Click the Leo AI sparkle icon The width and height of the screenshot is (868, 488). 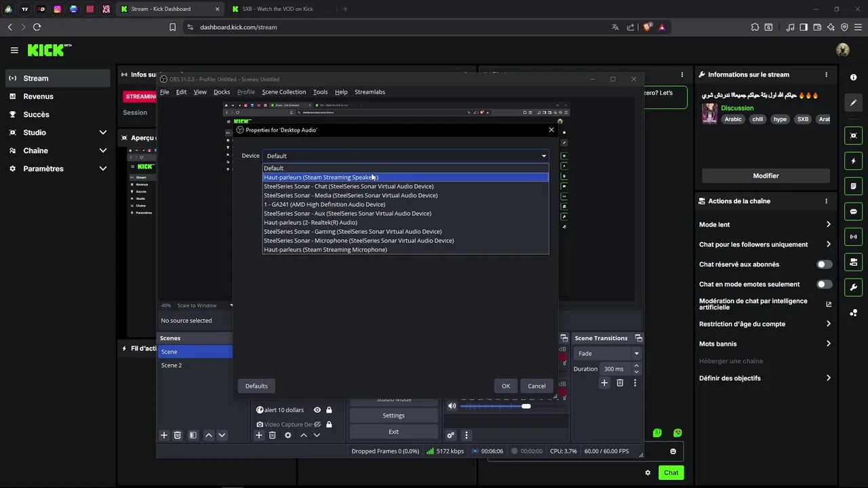click(831, 27)
